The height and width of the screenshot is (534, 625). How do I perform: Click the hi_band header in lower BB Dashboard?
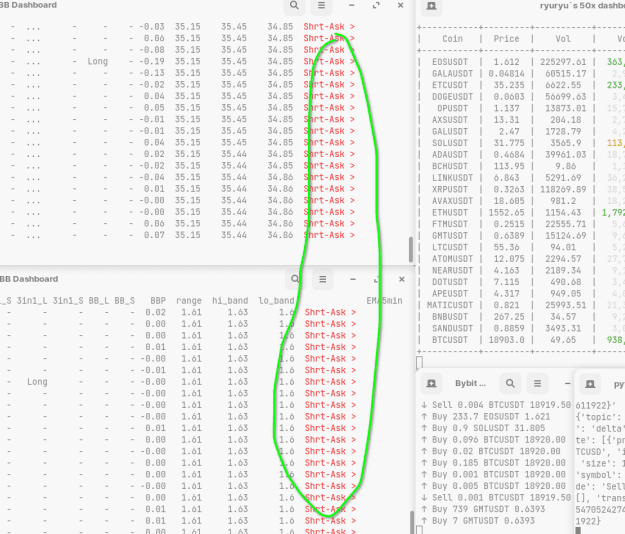tap(230, 301)
